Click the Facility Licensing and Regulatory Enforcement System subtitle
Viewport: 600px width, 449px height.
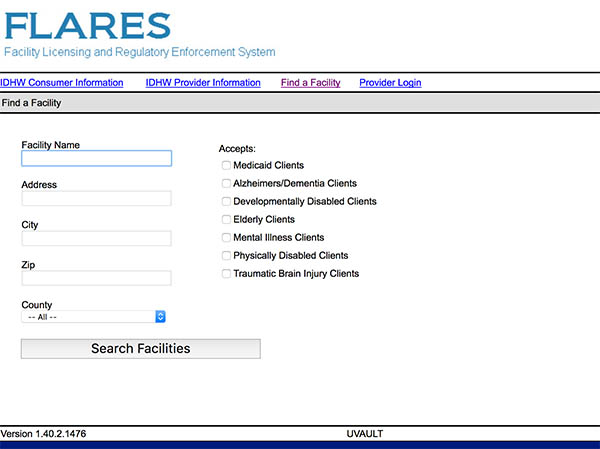(140, 52)
